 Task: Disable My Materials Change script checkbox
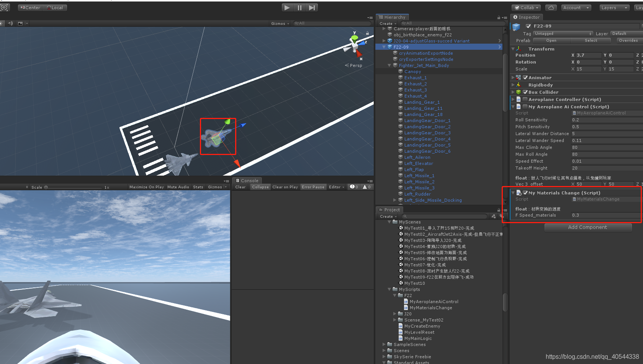525,193
